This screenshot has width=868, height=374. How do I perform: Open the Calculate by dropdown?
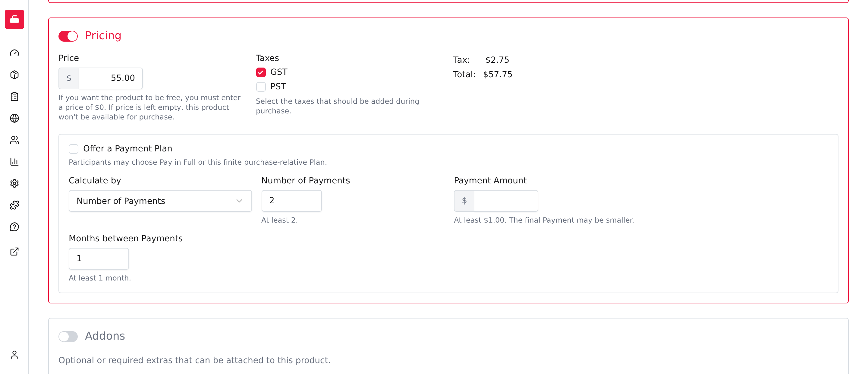pos(160,201)
